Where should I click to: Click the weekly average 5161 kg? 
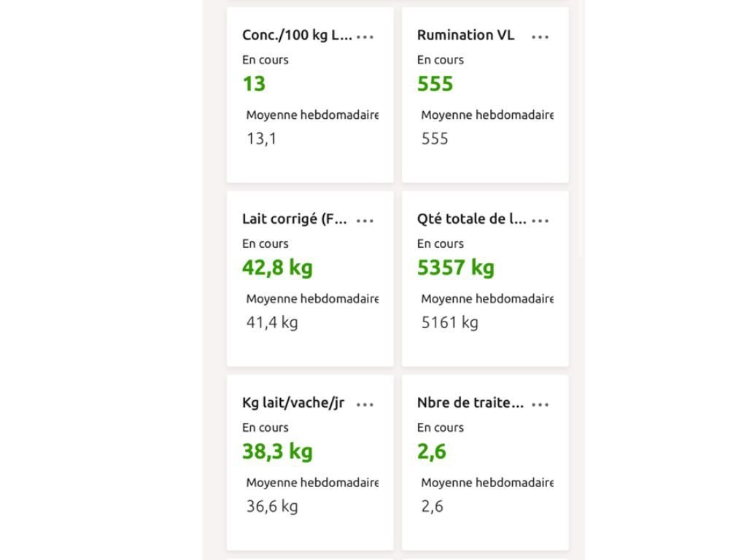[449, 322]
